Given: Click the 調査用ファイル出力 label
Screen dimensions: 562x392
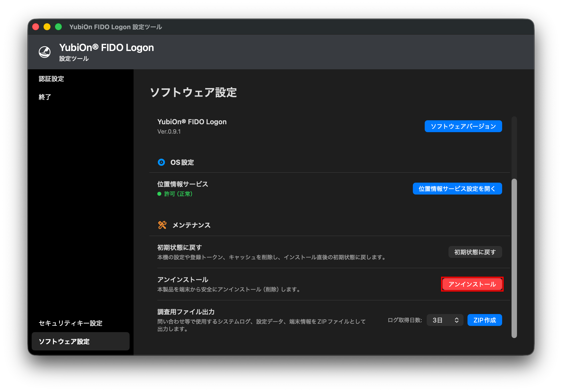Looking at the screenshot, I should 186,312.
